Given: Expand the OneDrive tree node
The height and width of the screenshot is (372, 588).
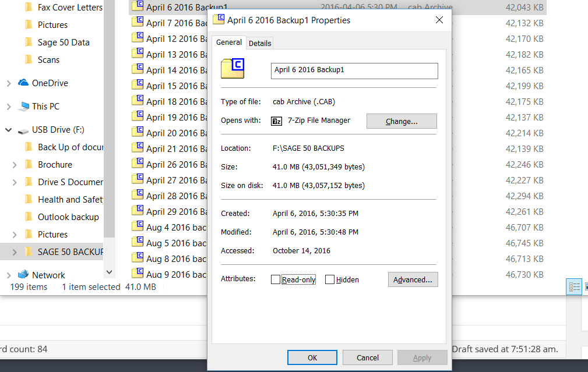Looking at the screenshot, I should pyautogui.click(x=9, y=83).
